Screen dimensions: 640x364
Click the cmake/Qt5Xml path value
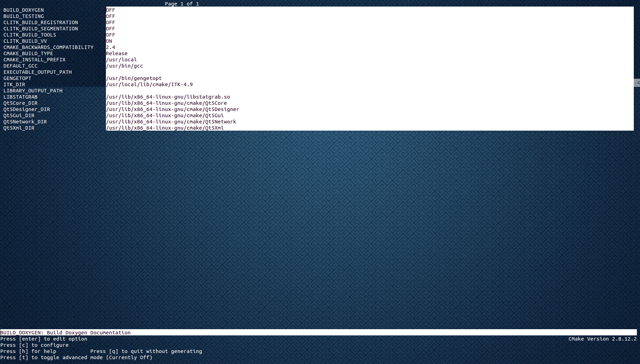tap(165, 128)
